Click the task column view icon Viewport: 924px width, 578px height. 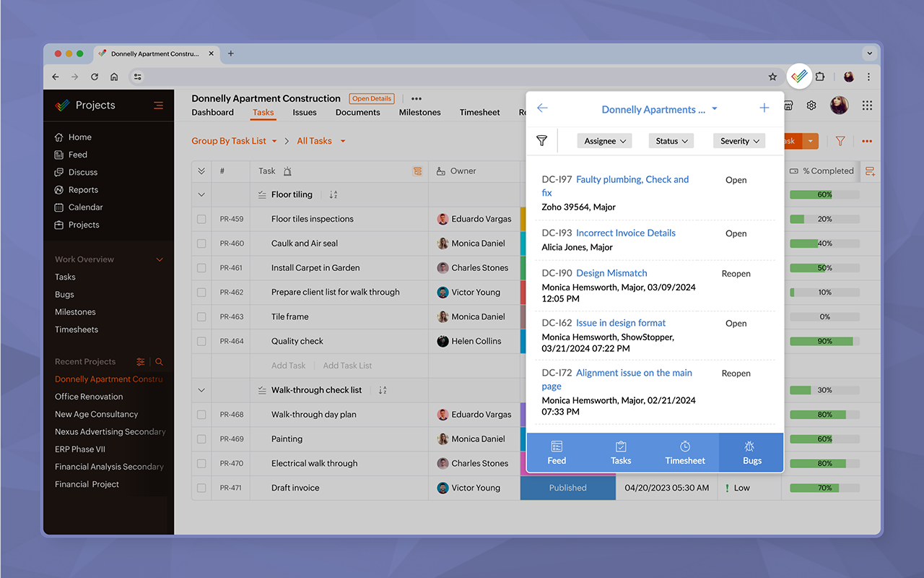(417, 171)
